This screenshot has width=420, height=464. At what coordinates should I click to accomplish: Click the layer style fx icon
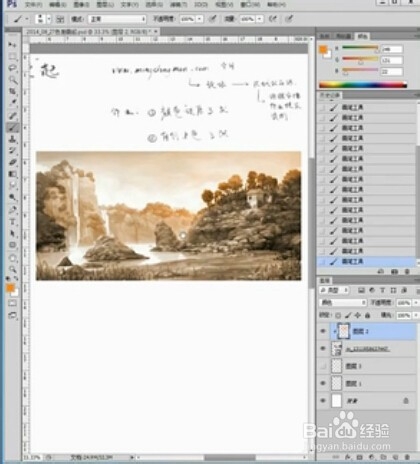[348, 457]
